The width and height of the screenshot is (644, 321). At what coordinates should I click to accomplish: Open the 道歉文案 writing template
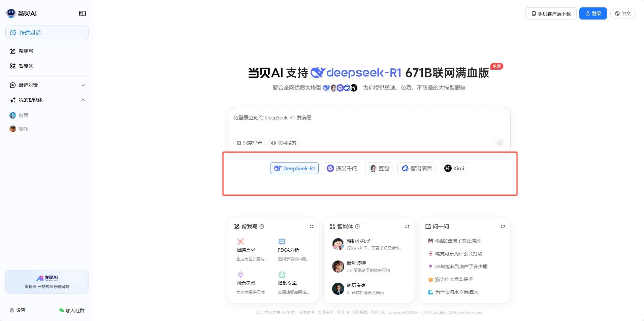294,283
